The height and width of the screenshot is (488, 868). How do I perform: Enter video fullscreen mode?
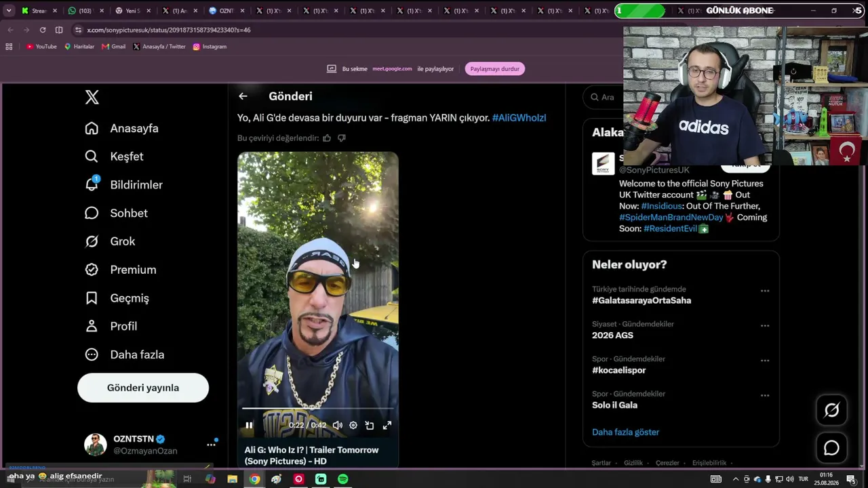[387, 426]
